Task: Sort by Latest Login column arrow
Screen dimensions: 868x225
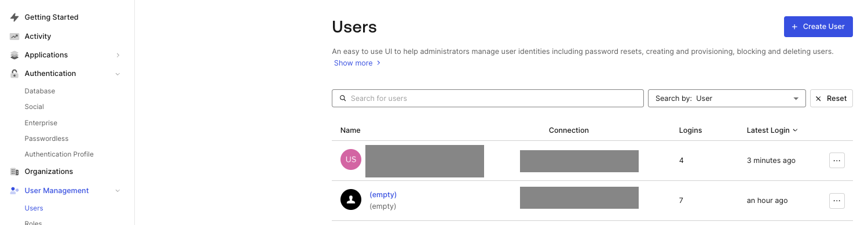Action: pyautogui.click(x=795, y=130)
